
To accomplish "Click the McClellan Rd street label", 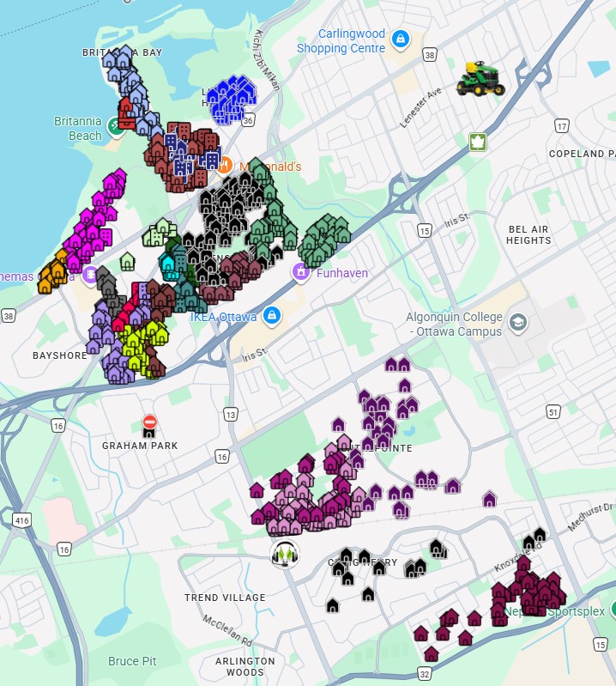I will [x=227, y=630].
